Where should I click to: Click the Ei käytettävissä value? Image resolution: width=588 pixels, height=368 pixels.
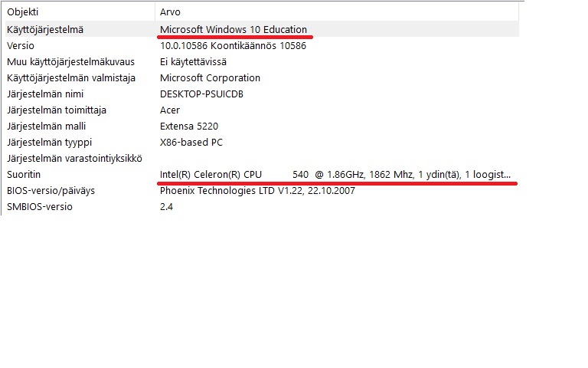[x=193, y=62]
